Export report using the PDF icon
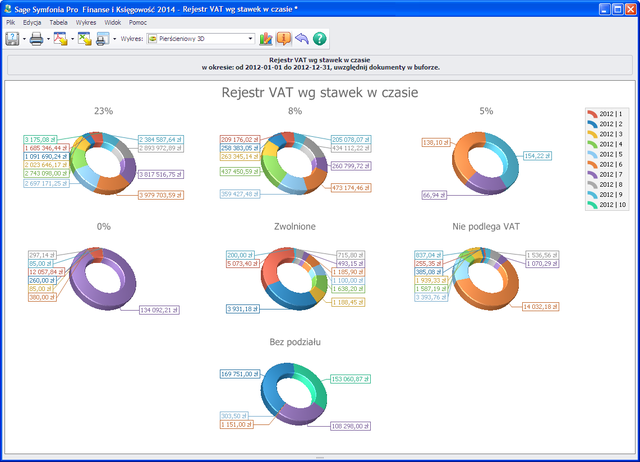 (x=60, y=39)
